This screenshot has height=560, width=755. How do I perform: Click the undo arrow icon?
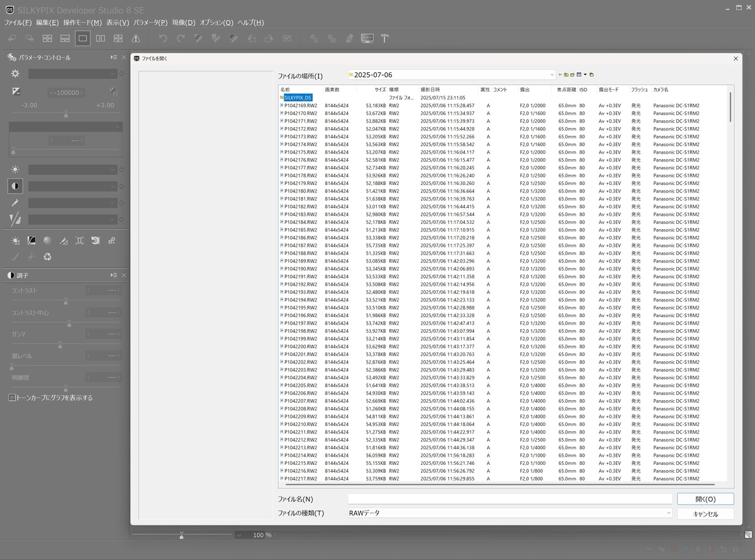click(x=163, y=38)
